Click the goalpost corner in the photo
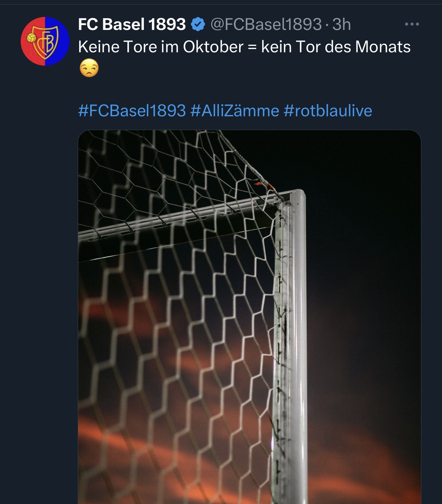442x504 pixels. (293, 197)
